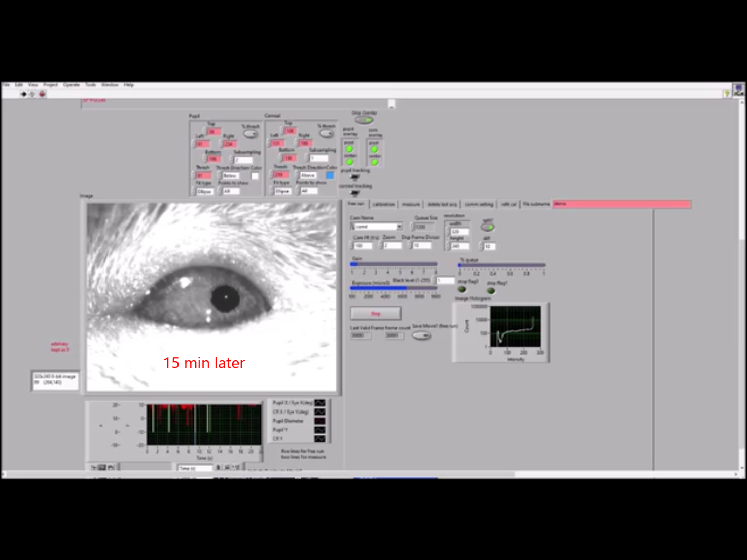Open the Operate menu

(x=71, y=85)
